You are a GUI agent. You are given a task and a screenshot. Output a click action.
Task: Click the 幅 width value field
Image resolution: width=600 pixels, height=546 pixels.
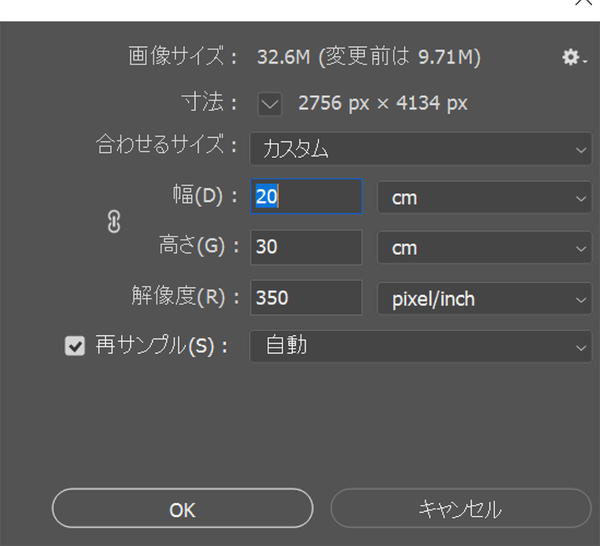(306, 197)
